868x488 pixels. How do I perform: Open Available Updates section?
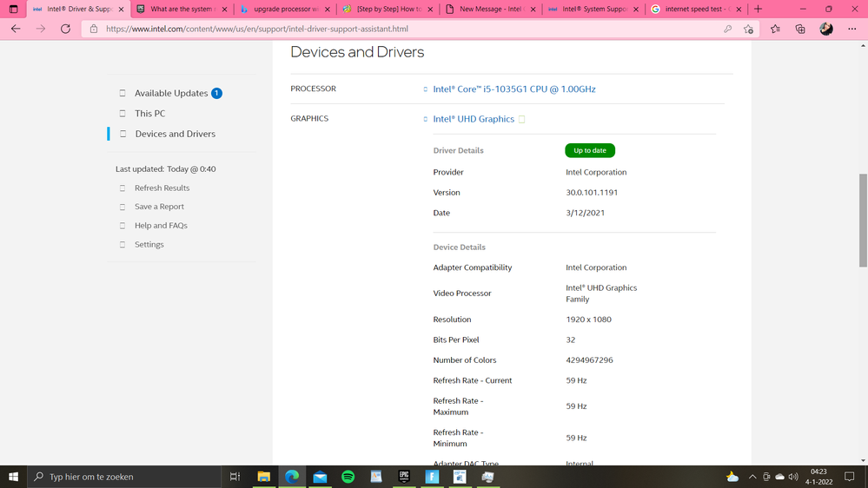tap(171, 93)
